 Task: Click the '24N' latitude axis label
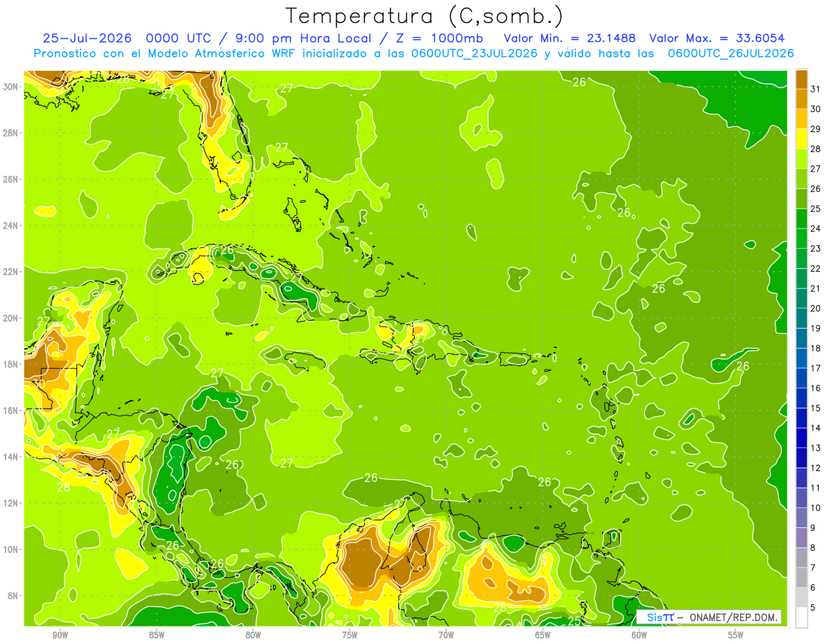10,226
